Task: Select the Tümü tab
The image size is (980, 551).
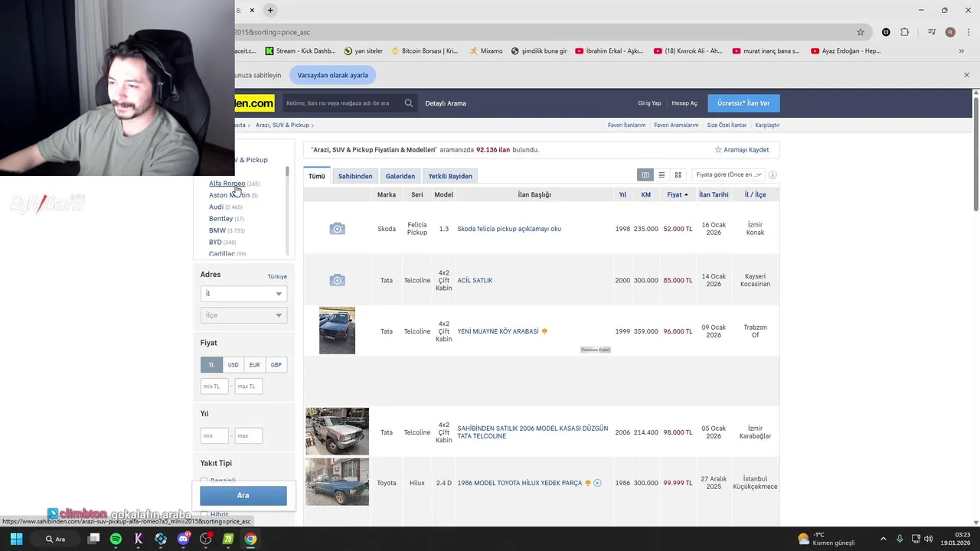Action: 316,176
